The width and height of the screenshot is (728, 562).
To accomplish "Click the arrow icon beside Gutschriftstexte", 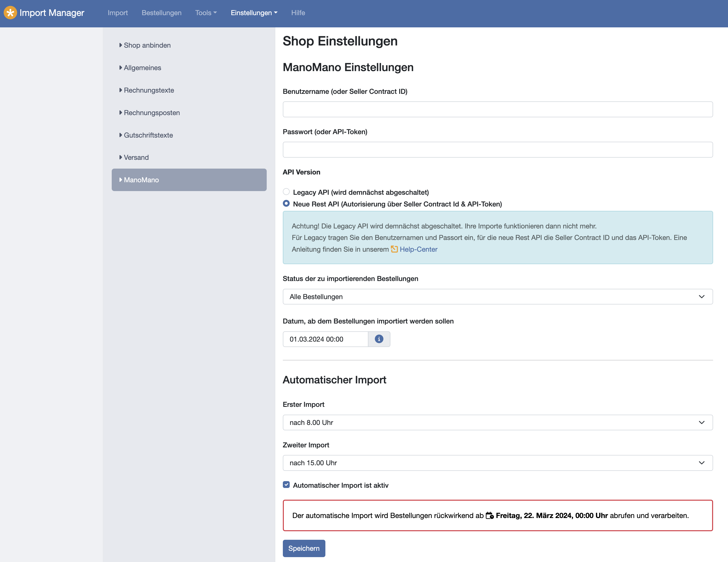I will tap(121, 135).
